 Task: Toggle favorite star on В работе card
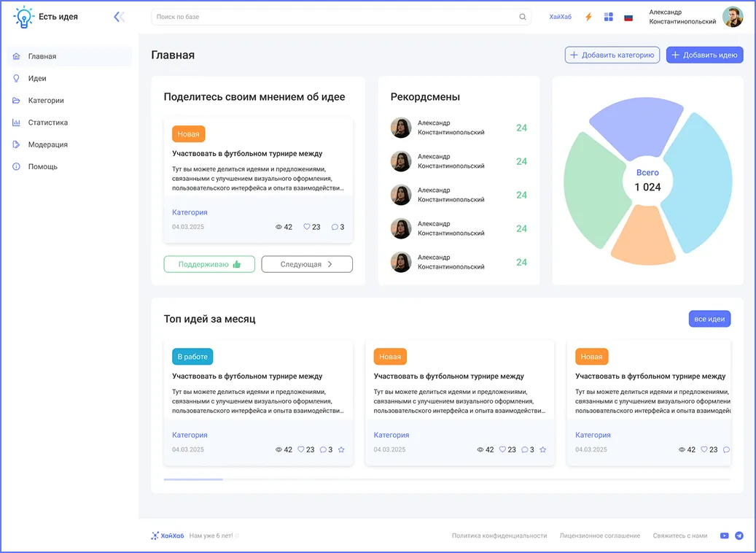[x=341, y=449]
